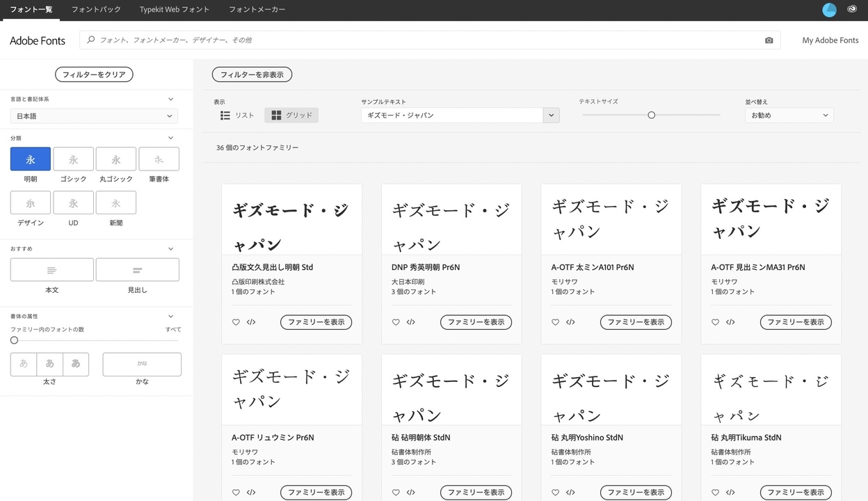Switch to グリッド grid view
The height and width of the screenshot is (501, 868).
[291, 116]
